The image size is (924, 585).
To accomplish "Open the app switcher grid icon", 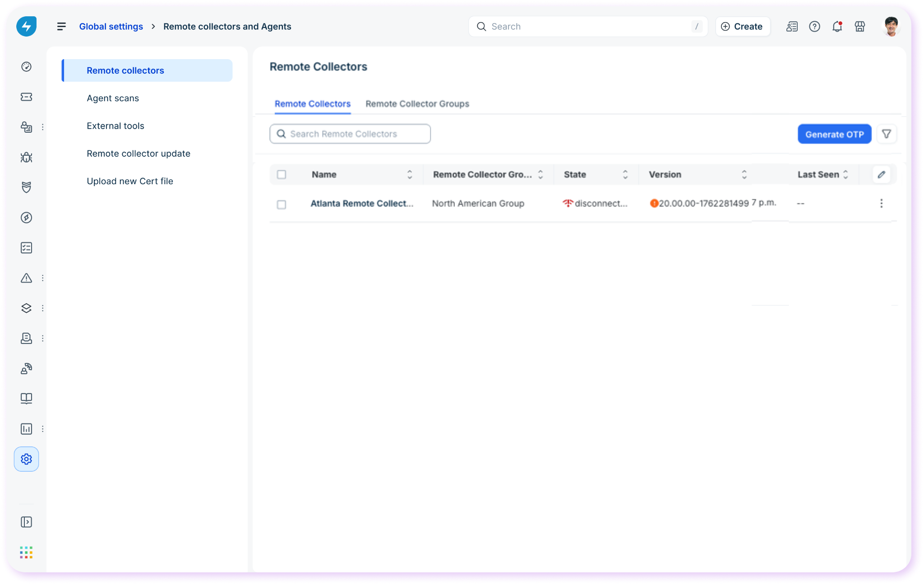I will click(26, 552).
